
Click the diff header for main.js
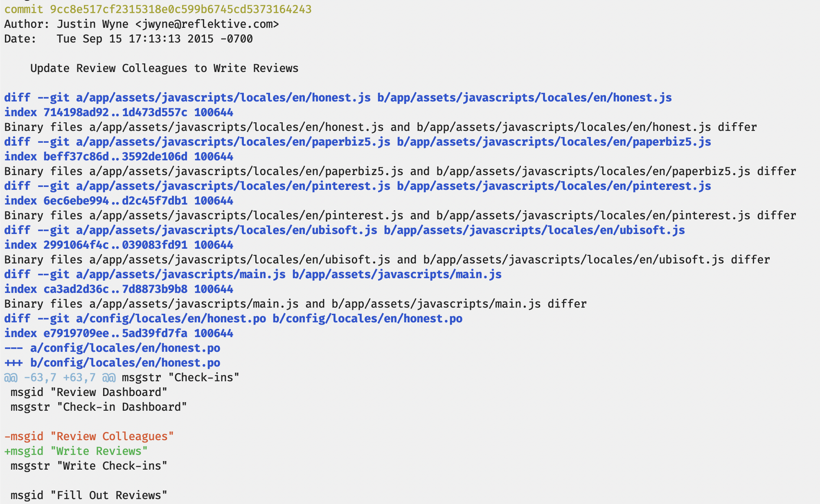[x=252, y=274]
